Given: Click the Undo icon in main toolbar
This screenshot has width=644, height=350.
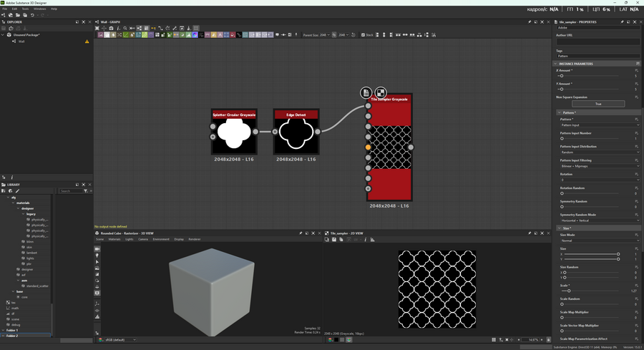Looking at the screenshot, I should [x=31, y=15].
